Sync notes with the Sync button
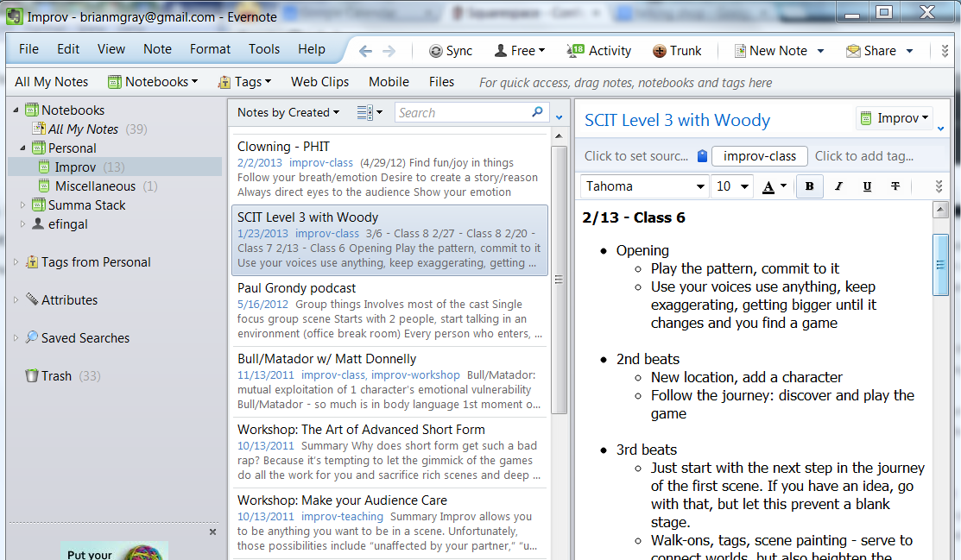Screen dimensions: 961x560 click(x=451, y=51)
